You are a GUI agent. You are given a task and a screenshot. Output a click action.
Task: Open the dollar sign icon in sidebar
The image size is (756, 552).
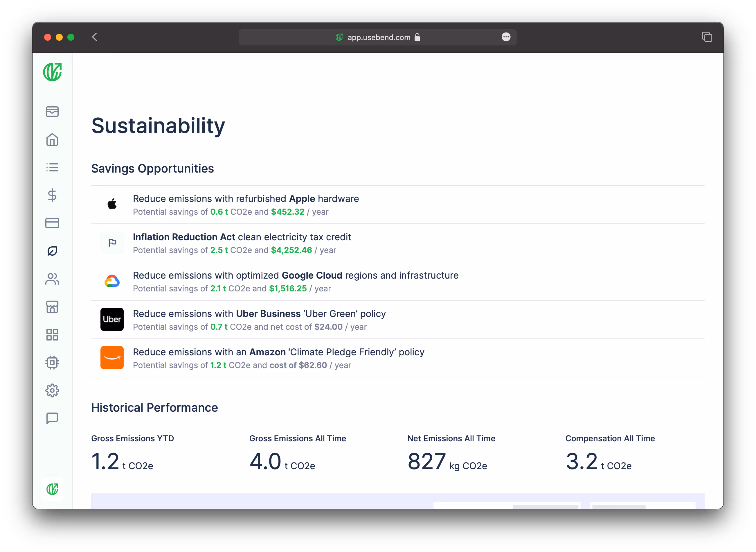52,195
